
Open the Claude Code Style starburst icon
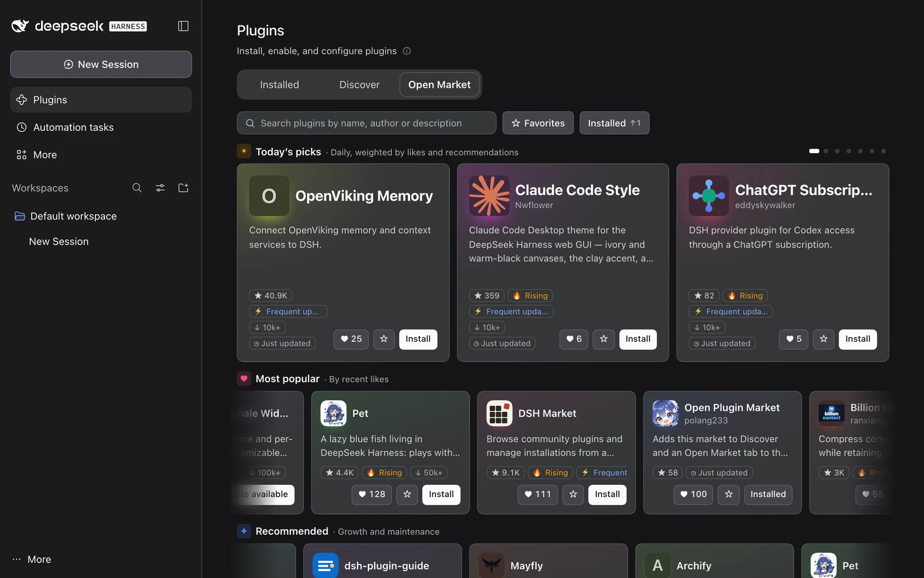click(489, 196)
